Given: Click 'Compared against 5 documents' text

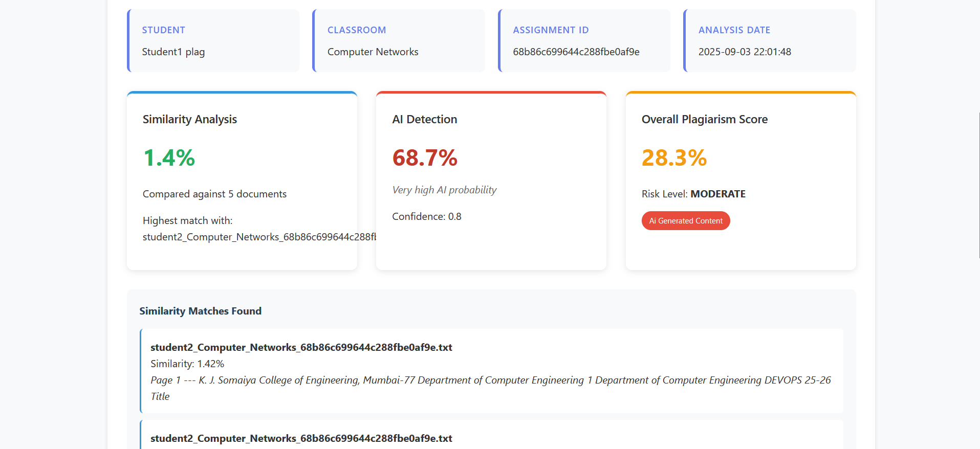Looking at the screenshot, I should [214, 194].
